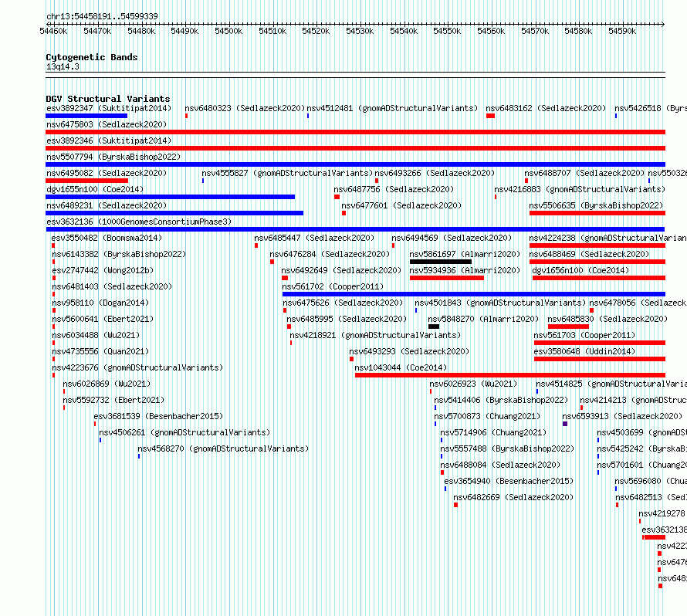Open nsv5861697 (Almarri2020) variant
Image resolution: width=687 pixels, height=616 pixels.
coord(465,254)
